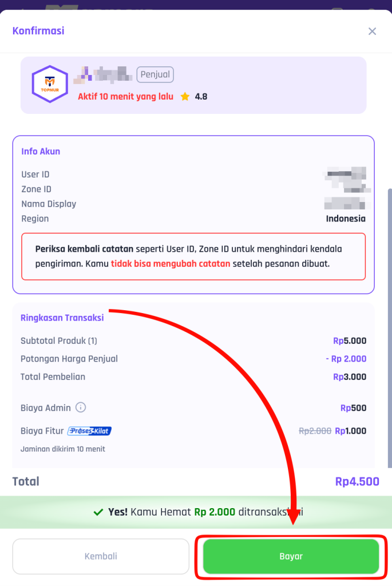Click the yellow star rating icon

185,97
